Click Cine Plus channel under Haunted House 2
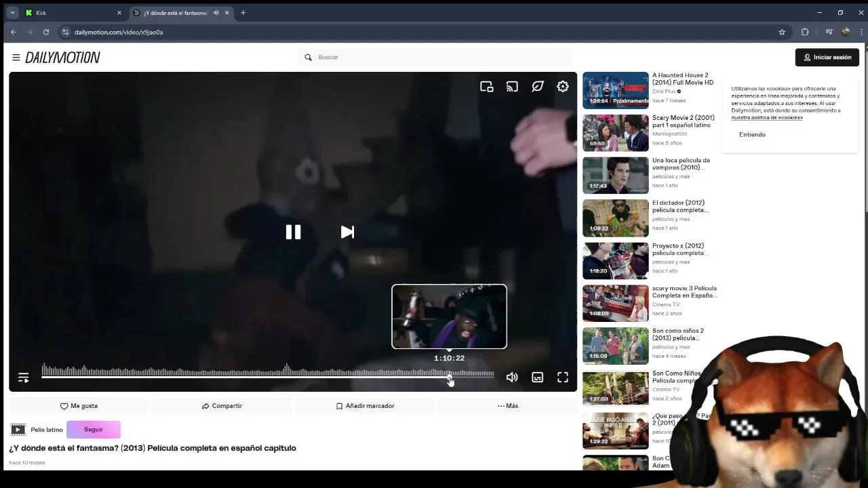 663,91
